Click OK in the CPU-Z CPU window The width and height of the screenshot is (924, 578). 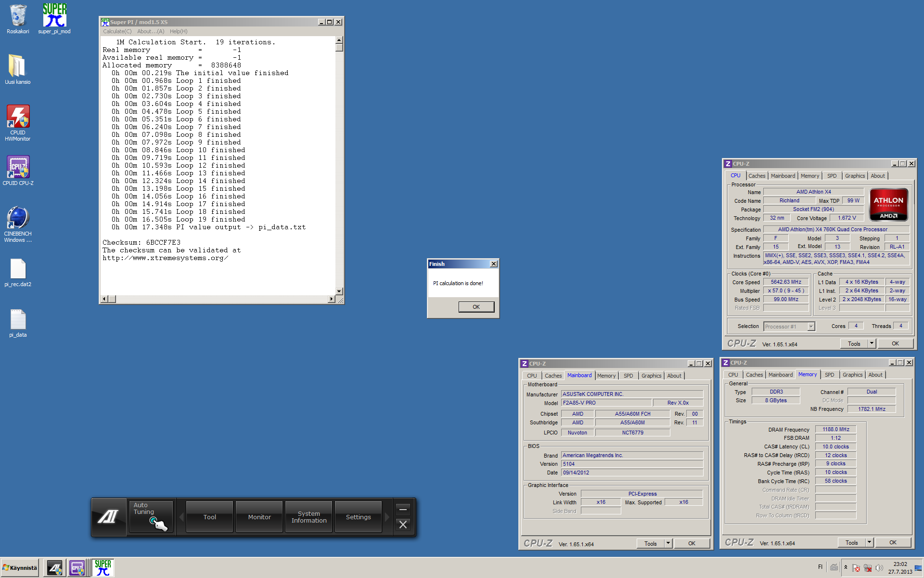click(x=895, y=343)
